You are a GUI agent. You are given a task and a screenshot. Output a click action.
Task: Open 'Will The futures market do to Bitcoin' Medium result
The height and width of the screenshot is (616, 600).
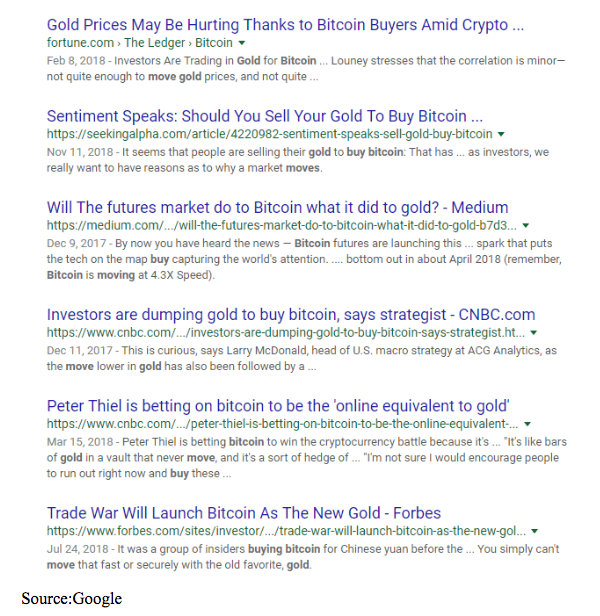point(277,207)
